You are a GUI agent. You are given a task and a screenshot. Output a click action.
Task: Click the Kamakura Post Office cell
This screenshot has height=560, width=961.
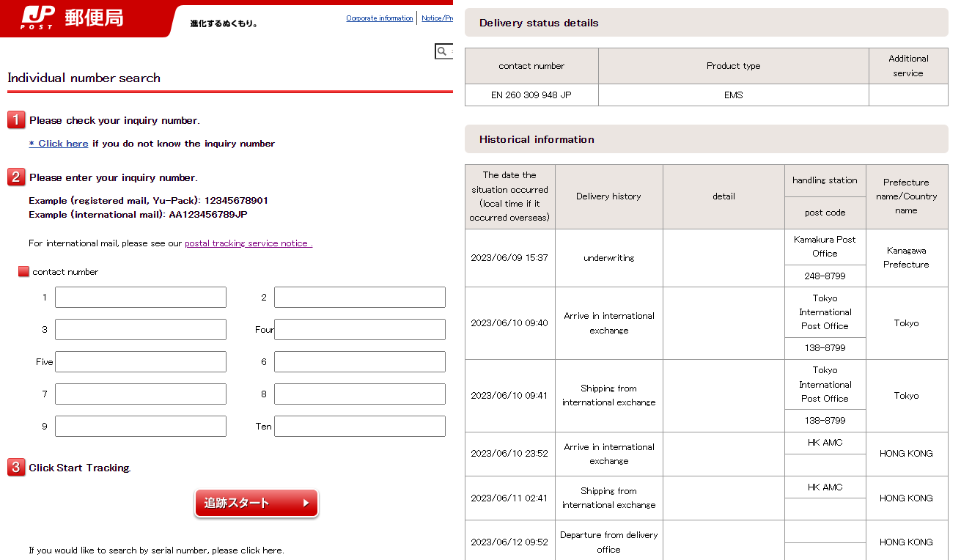tap(825, 246)
